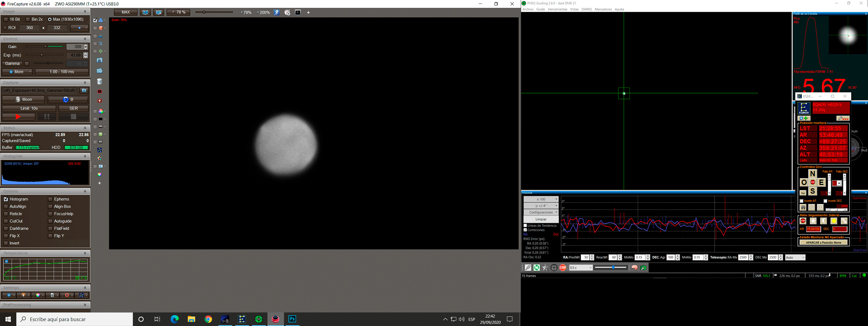
Task: Uncheck Histogram option
Action: click(6, 199)
